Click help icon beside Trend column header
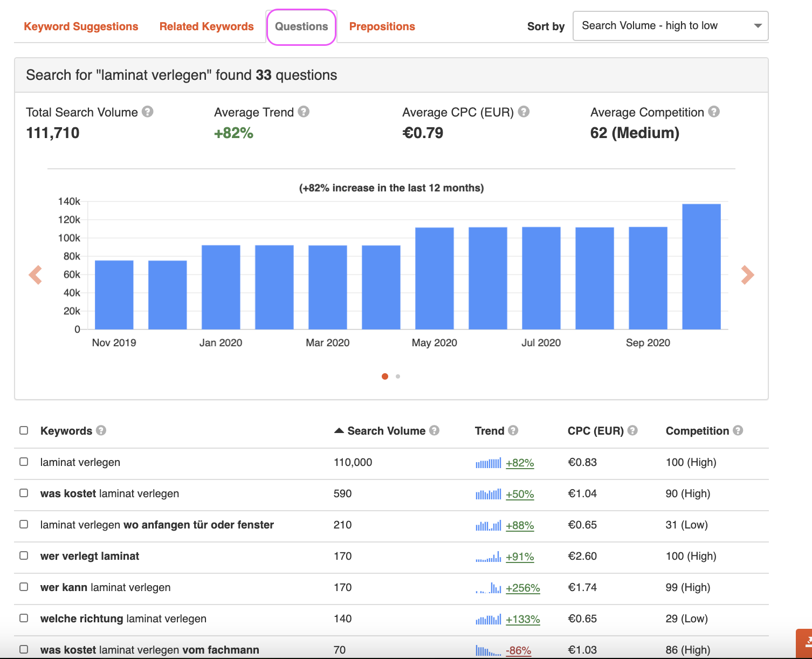The width and height of the screenshot is (812, 659). (513, 430)
